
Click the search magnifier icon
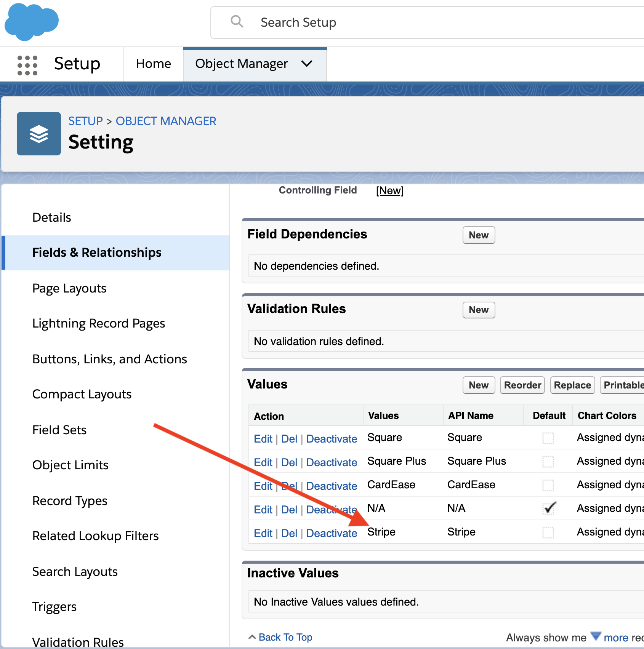[237, 21]
